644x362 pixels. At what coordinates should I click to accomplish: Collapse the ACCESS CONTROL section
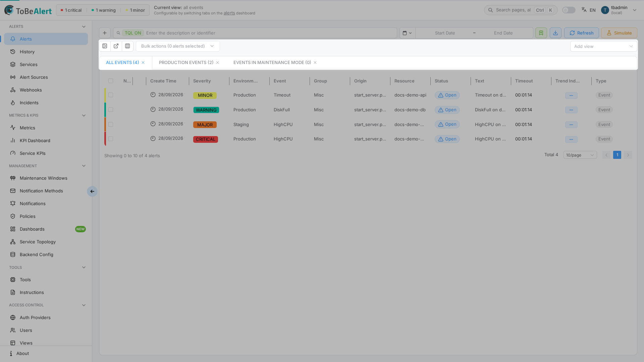click(x=84, y=305)
